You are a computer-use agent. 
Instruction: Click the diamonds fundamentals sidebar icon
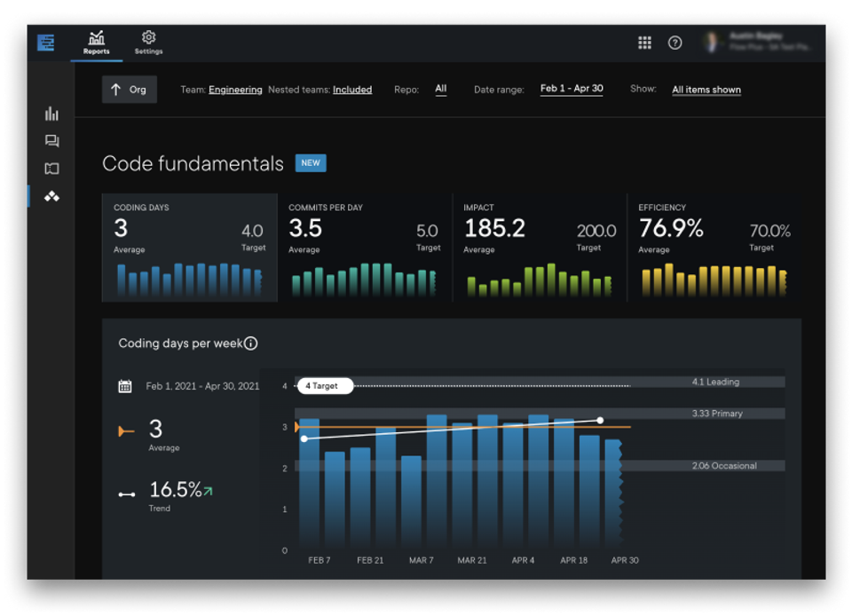(x=51, y=195)
